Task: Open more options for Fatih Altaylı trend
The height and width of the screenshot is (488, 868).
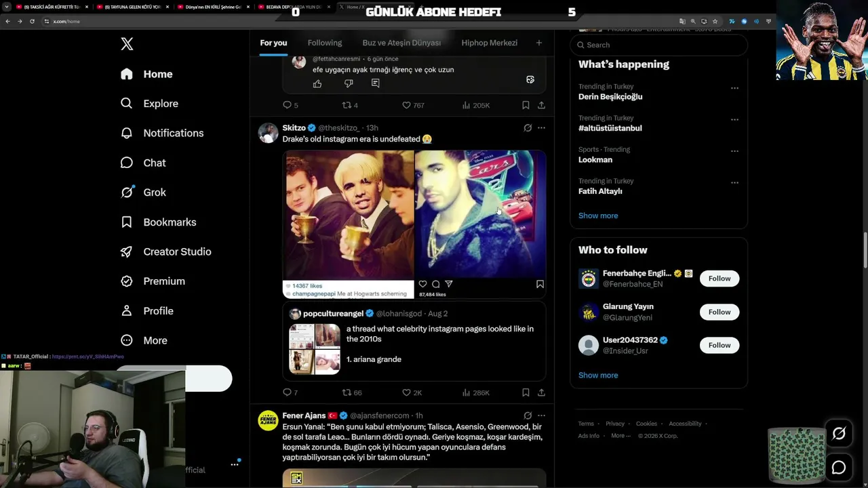Action: click(x=734, y=182)
